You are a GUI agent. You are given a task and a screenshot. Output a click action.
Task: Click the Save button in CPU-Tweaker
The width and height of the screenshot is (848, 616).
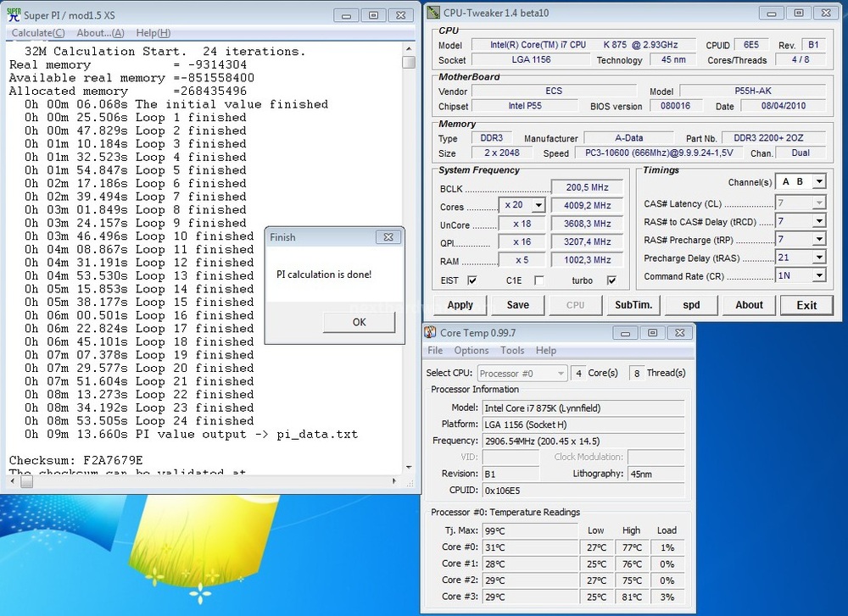(x=517, y=305)
